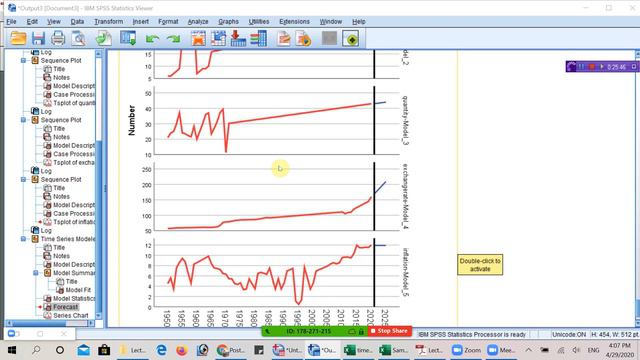This screenshot has width=640, height=360.
Task: Collapse the Time Series Modeler node
Action: coord(24,239)
